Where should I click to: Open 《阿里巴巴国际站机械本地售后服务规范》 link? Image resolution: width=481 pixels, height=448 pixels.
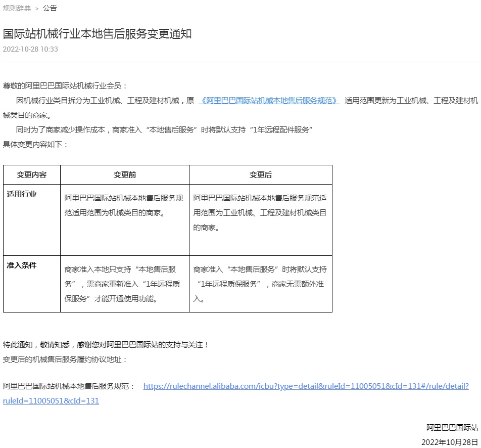pyautogui.click(x=269, y=101)
